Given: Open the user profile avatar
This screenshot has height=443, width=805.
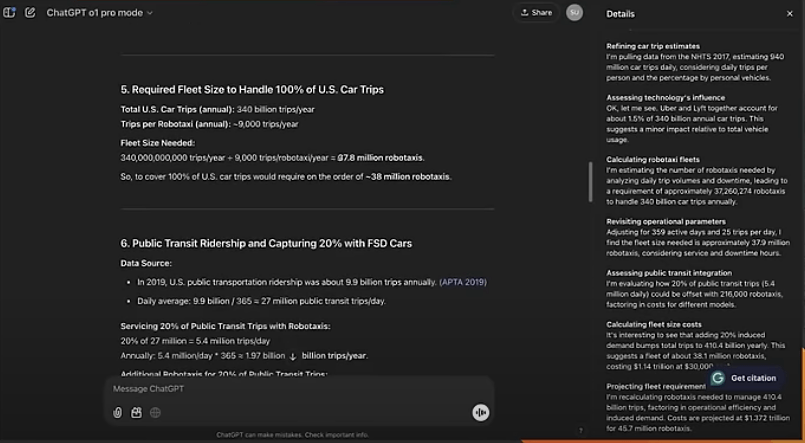Looking at the screenshot, I should [574, 13].
